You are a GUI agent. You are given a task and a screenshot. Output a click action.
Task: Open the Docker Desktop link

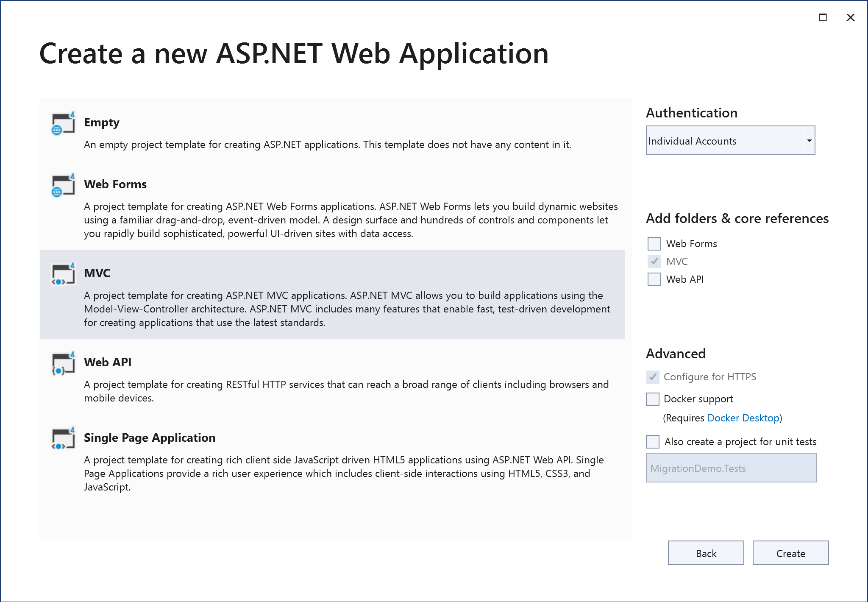pyautogui.click(x=743, y=418)
